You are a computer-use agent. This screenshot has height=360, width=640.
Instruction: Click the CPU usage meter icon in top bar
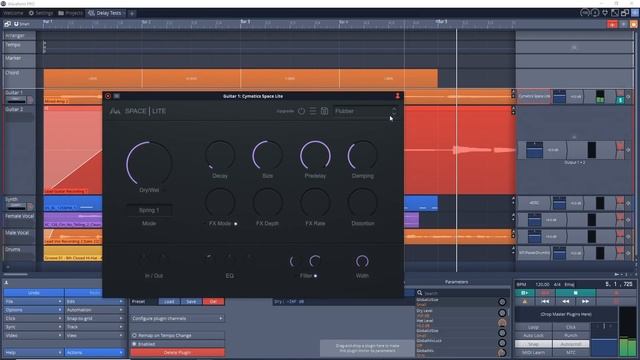[x=585, y=13]
